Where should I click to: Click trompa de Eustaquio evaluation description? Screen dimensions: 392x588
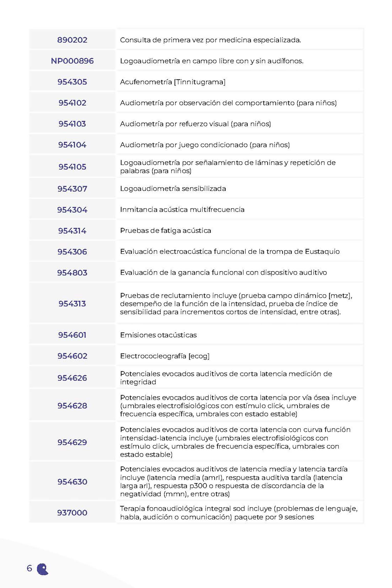coord(230,252)
